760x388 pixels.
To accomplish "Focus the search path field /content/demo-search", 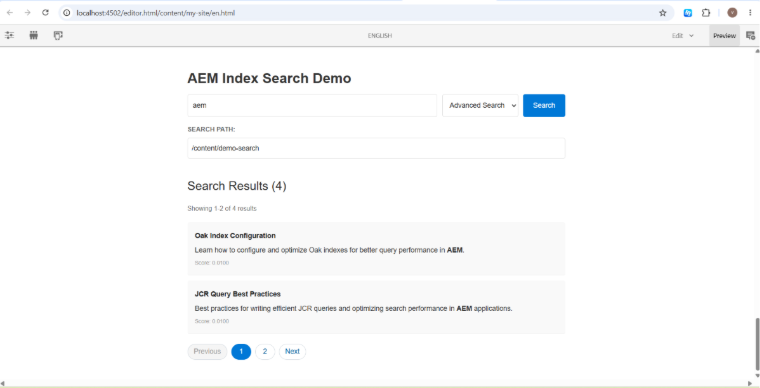I will 376,148.
